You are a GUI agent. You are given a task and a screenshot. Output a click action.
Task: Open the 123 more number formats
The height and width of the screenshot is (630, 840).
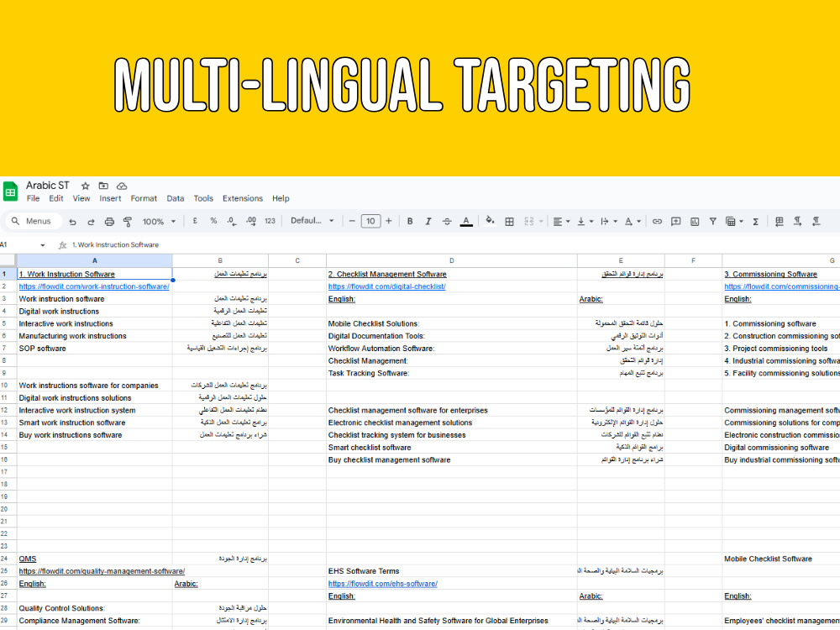click(x=270, y=221)
